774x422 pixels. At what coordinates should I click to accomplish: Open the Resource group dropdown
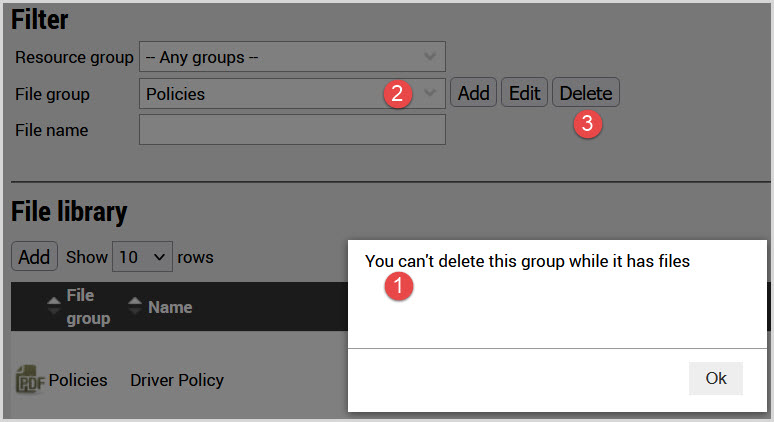pyautogui.click(x=291, y=57)
